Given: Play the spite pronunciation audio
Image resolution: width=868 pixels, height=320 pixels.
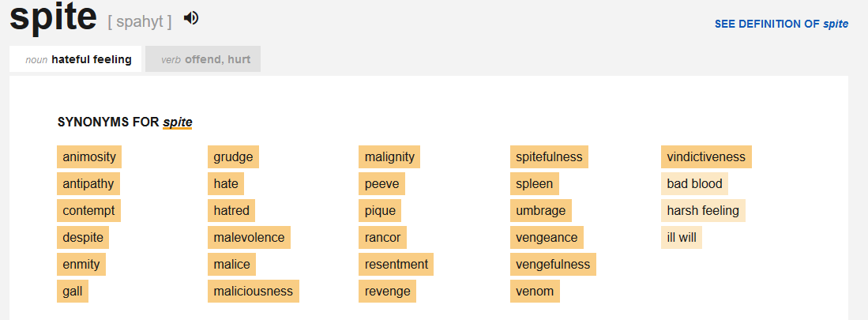Looking at the screenshot, I should 191,18.
